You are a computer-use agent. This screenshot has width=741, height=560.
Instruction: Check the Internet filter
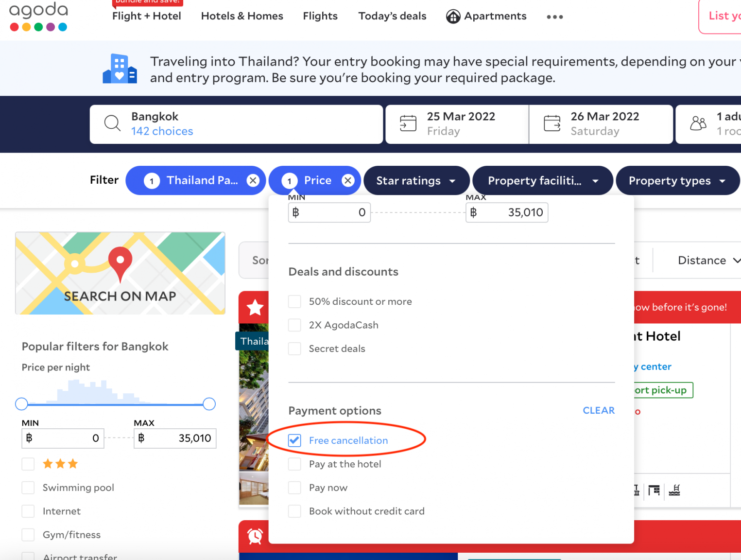coord(28,511)
